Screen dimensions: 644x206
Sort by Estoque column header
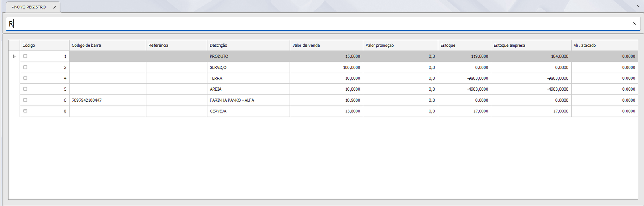click(x=464, y=45)
